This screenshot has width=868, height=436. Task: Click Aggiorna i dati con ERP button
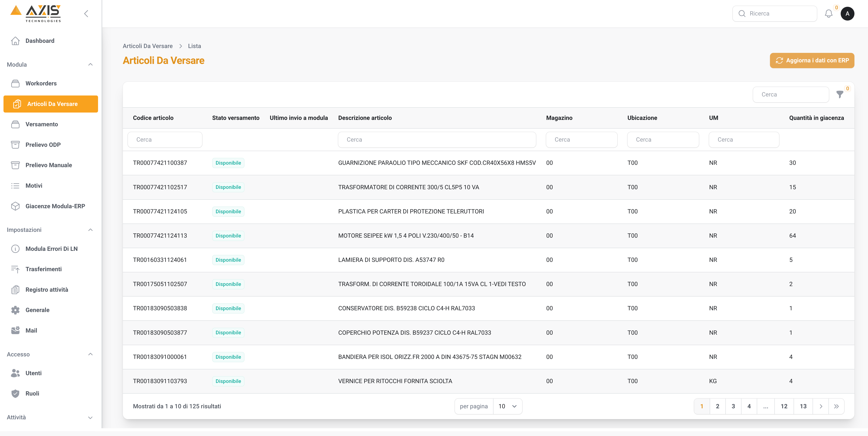pos(812,61)
